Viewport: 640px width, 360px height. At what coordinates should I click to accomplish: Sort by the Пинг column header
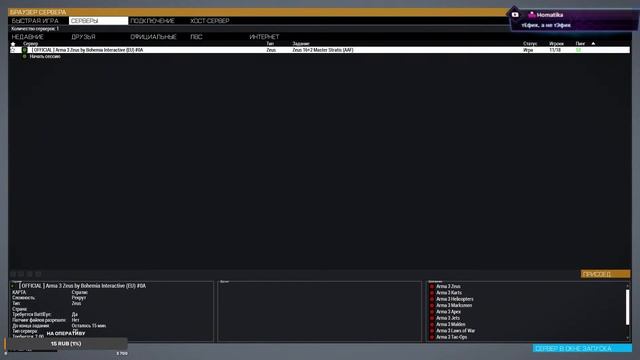tap(580, 44)
